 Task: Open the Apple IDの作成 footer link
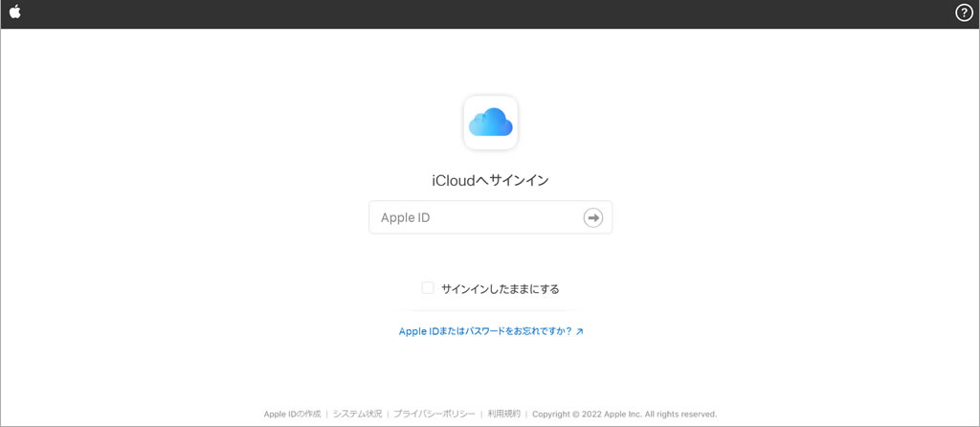click(x=292, y=414)
